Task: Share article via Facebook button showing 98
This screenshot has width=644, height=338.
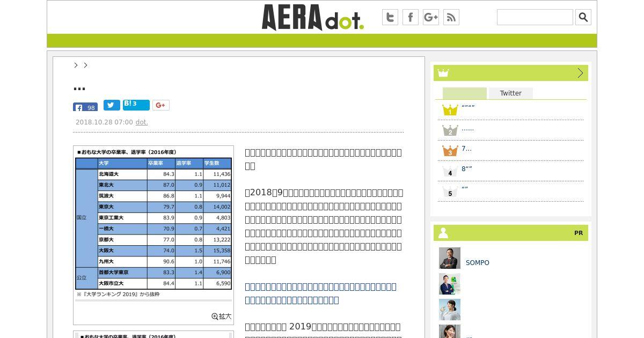Action: (85, 107)
